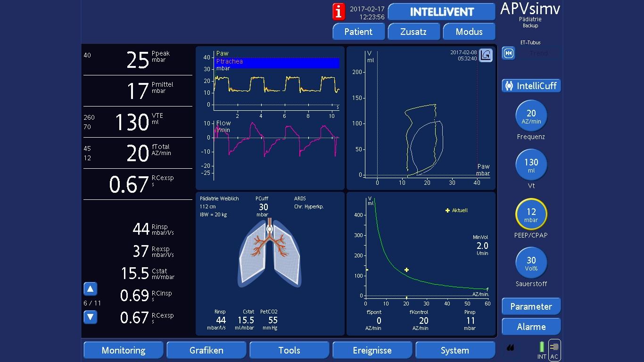Open the Parameter settings window

pos(531,306)
